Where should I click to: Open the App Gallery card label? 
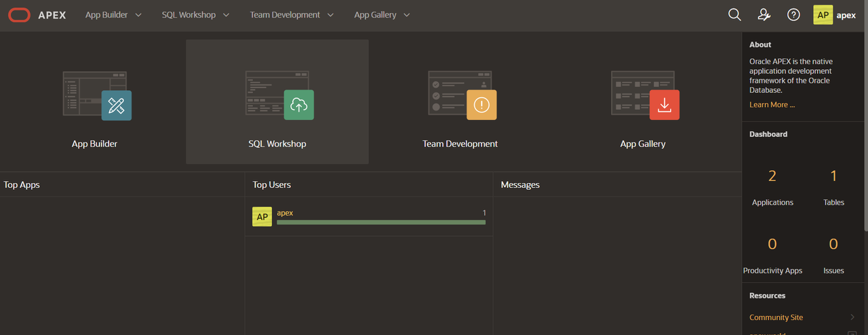pyautogui.click(x=643, y=144)
